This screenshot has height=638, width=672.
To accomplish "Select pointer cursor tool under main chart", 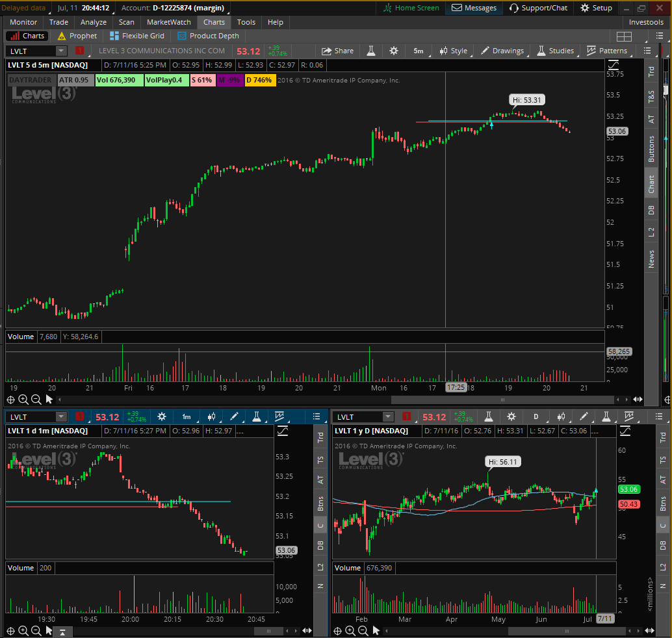I will 49,400.
